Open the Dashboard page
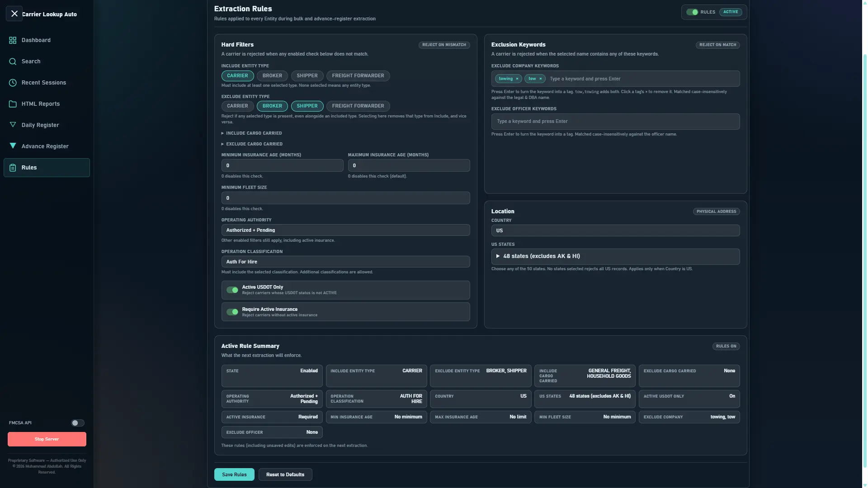This screenshot has height=488, width=868. (47, 40)
